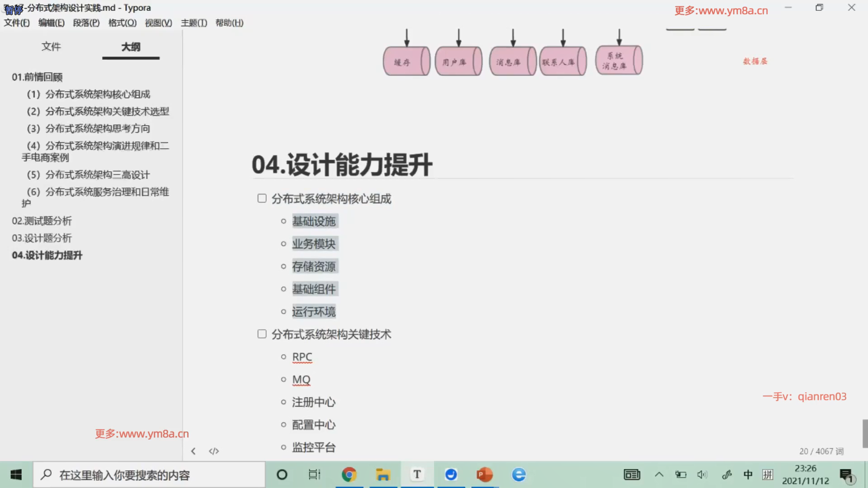
Task: Click Windows search input box
Action: tap(149, 474)
